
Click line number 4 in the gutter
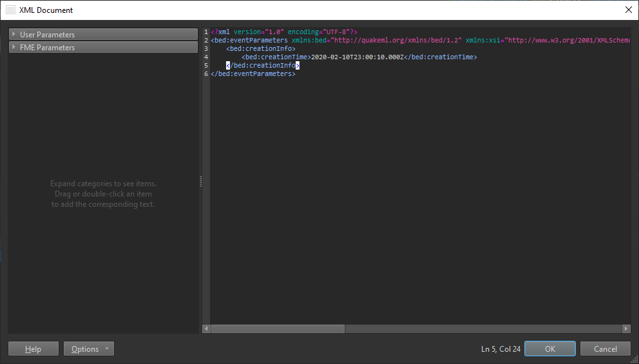(206, 57)
